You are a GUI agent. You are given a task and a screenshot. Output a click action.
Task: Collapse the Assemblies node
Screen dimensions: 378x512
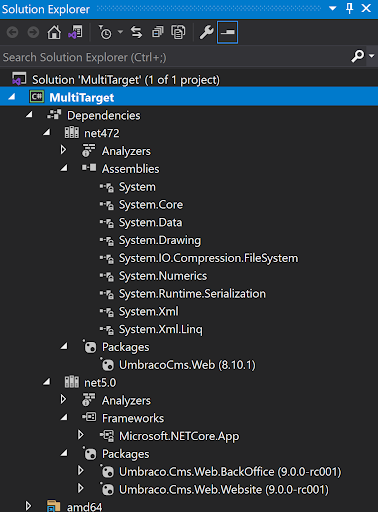[x=64, y=169]
